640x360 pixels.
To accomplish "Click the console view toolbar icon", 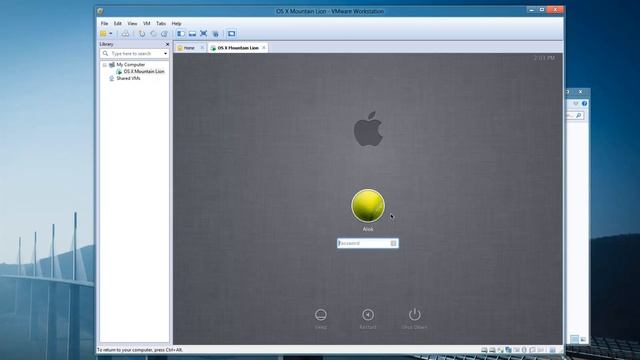I will point(231,34).
